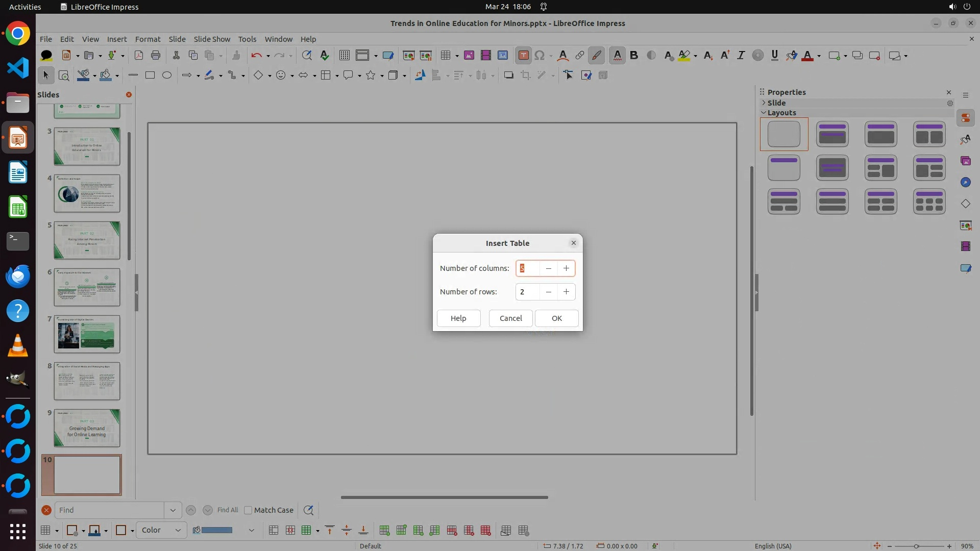The width and height of the screenshot is (980, 551).
Task: Select the Ellipse shape tool
Action: [x=167, y=76]
